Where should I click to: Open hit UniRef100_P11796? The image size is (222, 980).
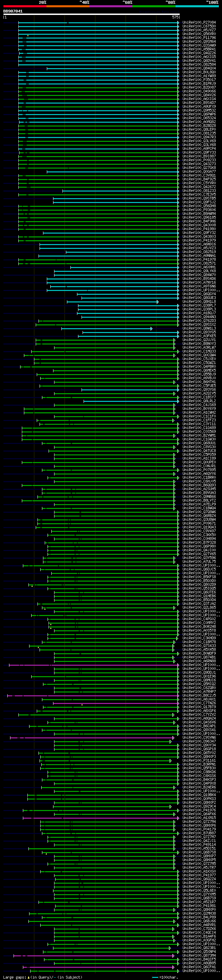click(199, 38)
